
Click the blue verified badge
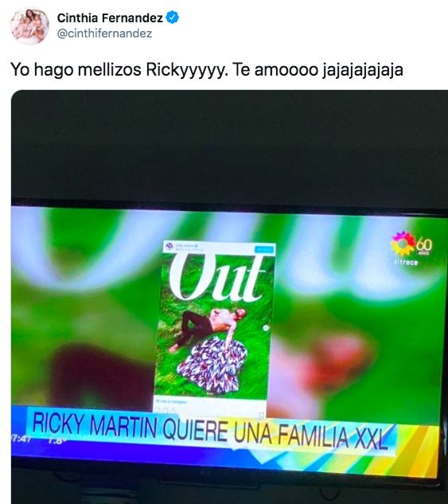point(172,18)
